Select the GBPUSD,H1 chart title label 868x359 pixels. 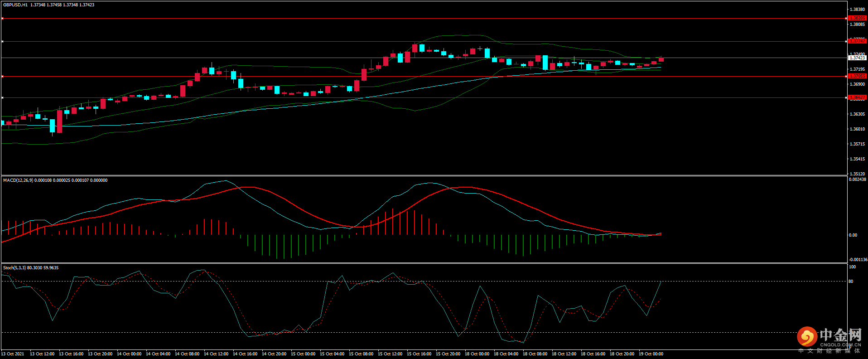tap(15, 5)
